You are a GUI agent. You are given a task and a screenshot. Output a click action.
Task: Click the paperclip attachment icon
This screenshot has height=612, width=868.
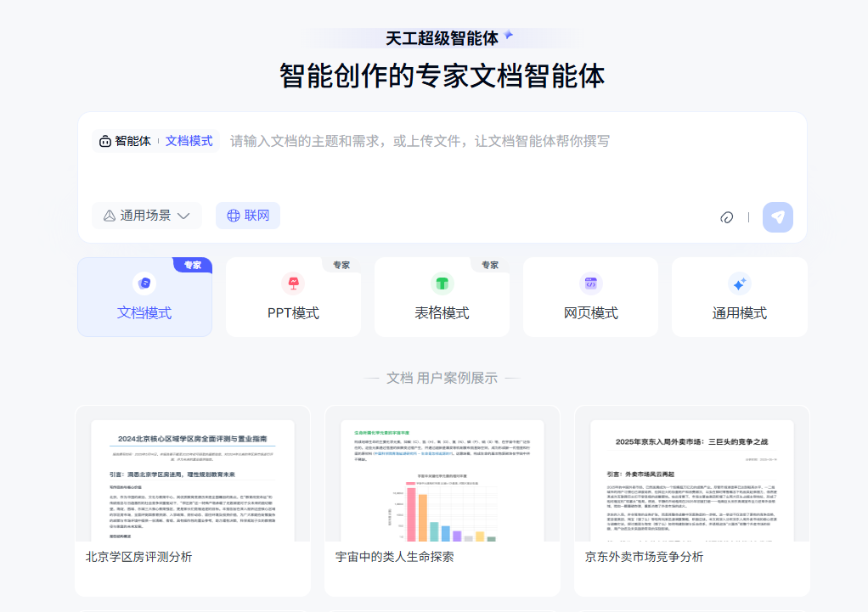[x=726, y=217]
